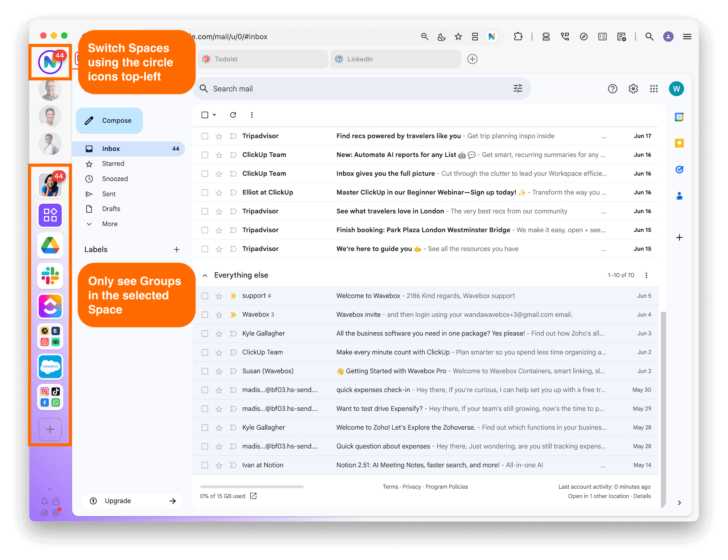Open Wavebox settings gear at sidebar bottom

click(x=56, y=513)
